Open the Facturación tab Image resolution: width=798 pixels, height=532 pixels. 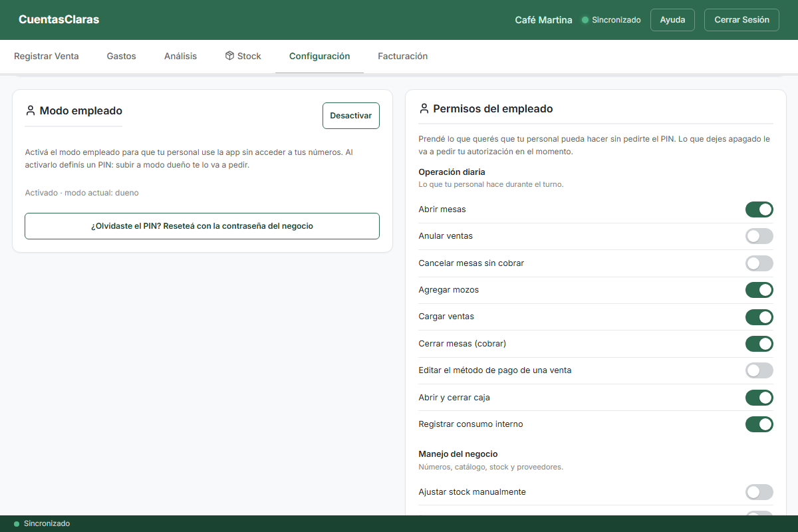(x=403, y=57)
